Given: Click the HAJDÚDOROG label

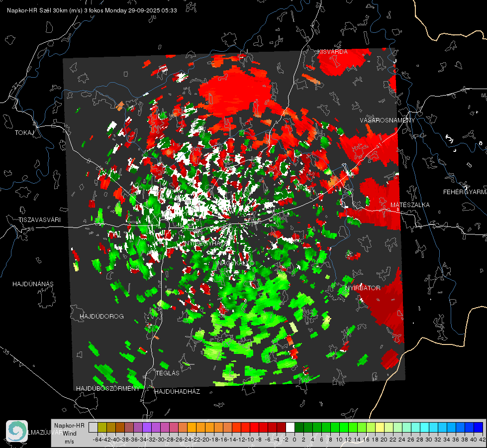Looking at the screenshot, I should tap(101, 317).
